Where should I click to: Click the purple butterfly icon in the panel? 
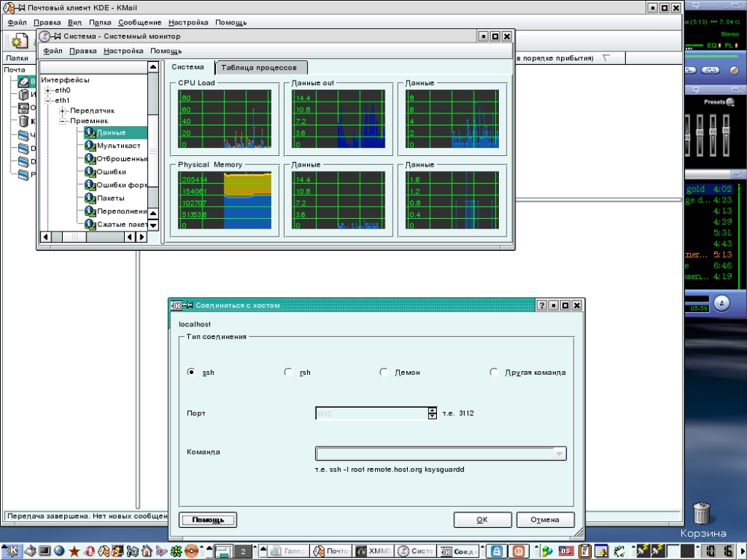tap(161, 552)
